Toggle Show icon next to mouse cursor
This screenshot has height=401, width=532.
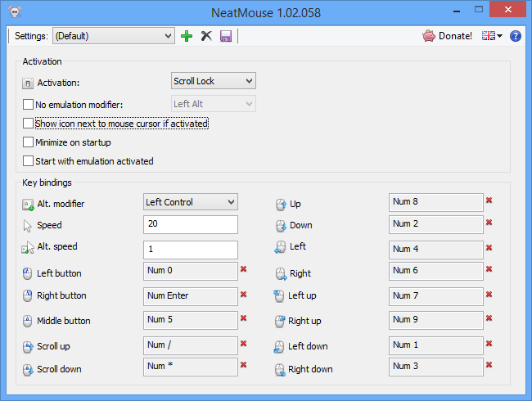click(x=28, y=123)
